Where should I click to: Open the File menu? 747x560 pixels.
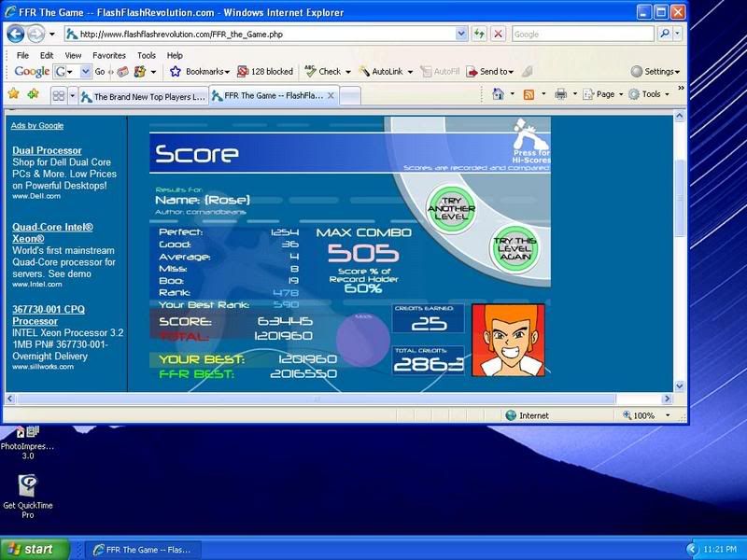(x=22, y=55)
